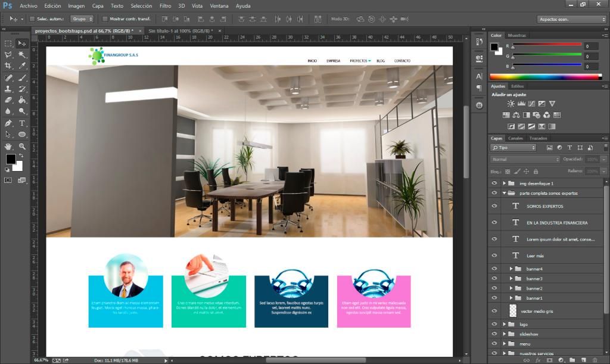610x364 pixels.
Task: Select the Clone Stamp tool
Action: (x=8, y=89)
